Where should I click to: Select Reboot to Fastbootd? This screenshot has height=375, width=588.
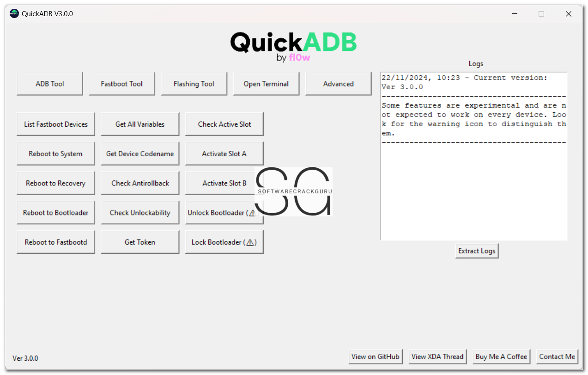coord(56,242)
